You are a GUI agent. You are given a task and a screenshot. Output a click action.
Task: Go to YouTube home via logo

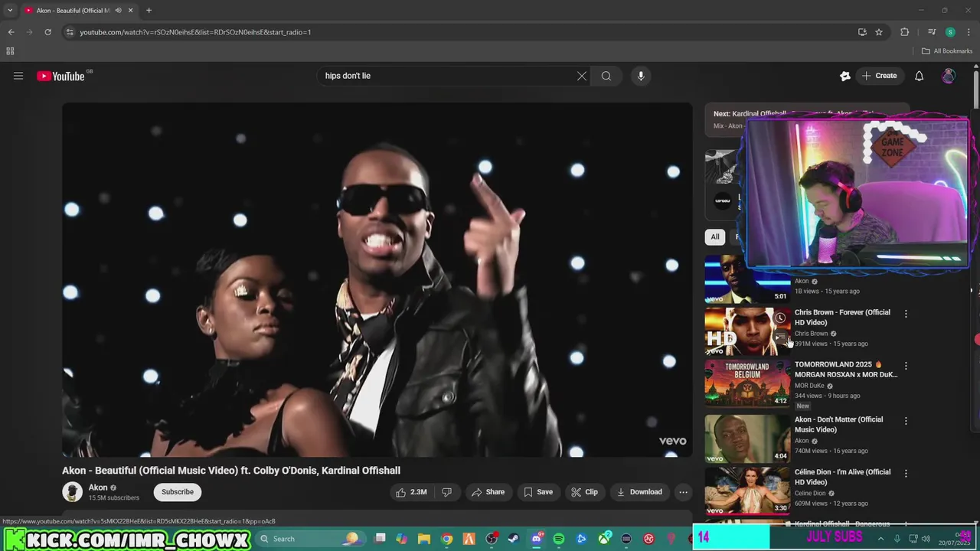pos(60,76)
